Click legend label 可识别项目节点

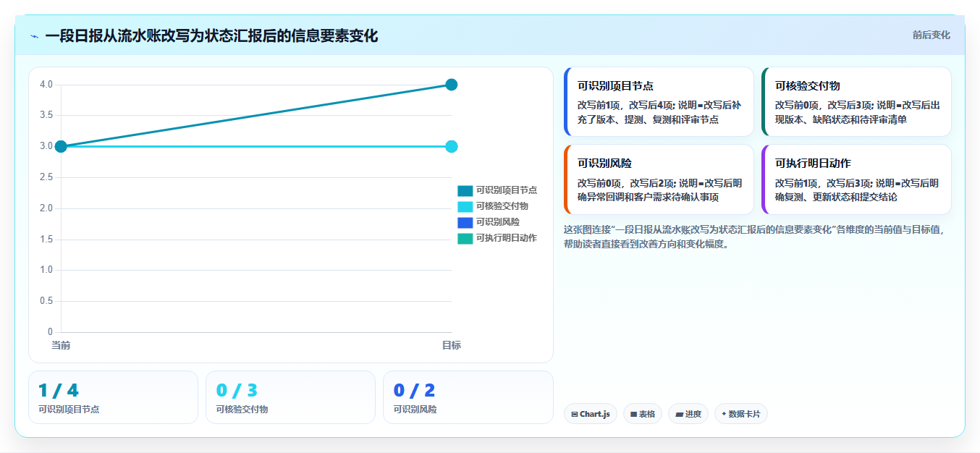506,190
